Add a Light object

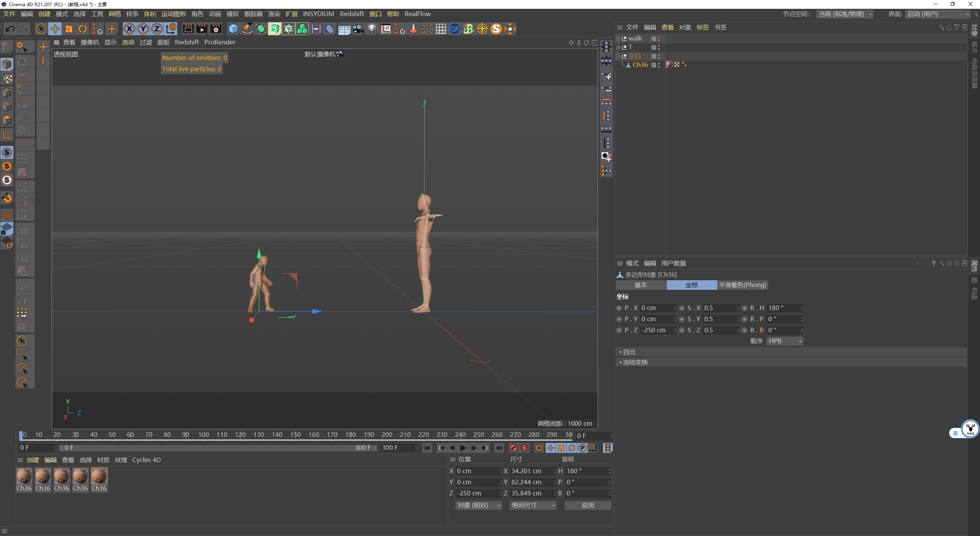(x=372, y=29)
